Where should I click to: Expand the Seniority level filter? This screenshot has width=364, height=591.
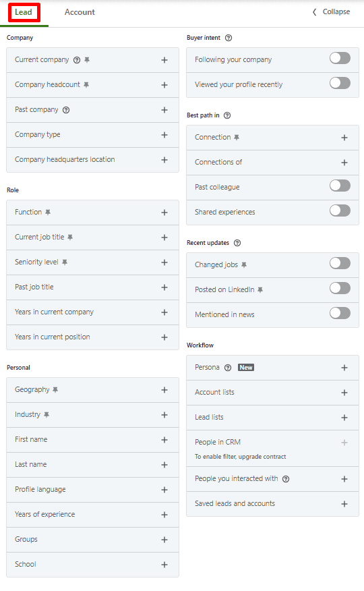(x=92, y=262)
